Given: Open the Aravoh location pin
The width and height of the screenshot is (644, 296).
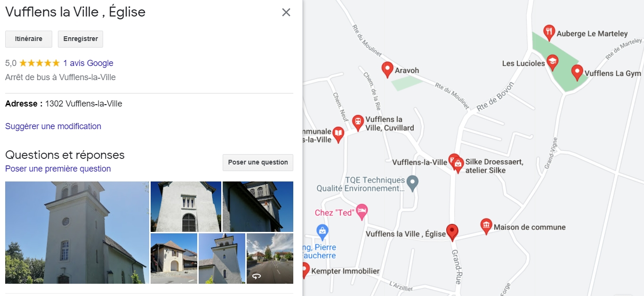Looking at the screenshot, I should 387,70.
